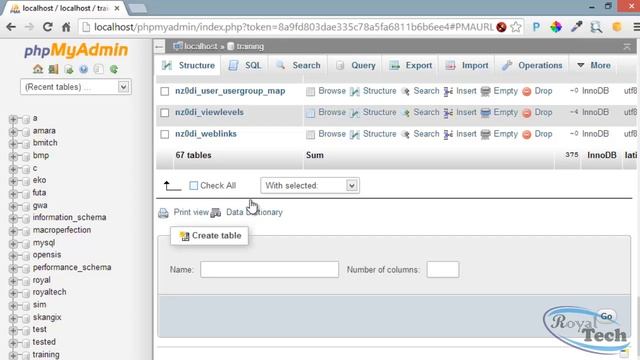Open the Recent tables dropdown
Viewport: 640px width, 360px height.
click(x=76, y=87)
